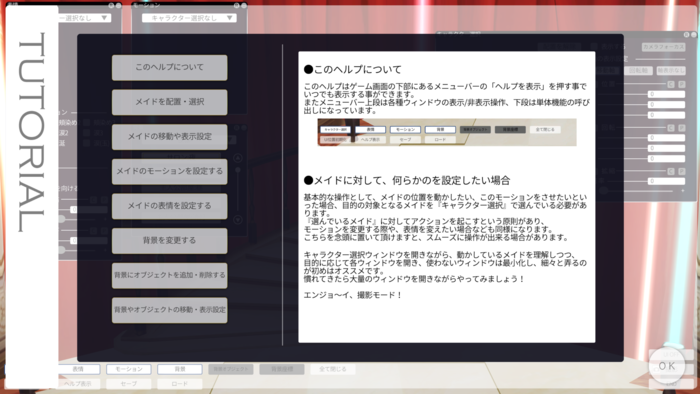The width and height of the screenshot is (700, 394).
Task: Open the モーション panel character dropdown
Action: pyautogui.click(x=189, y=18)
